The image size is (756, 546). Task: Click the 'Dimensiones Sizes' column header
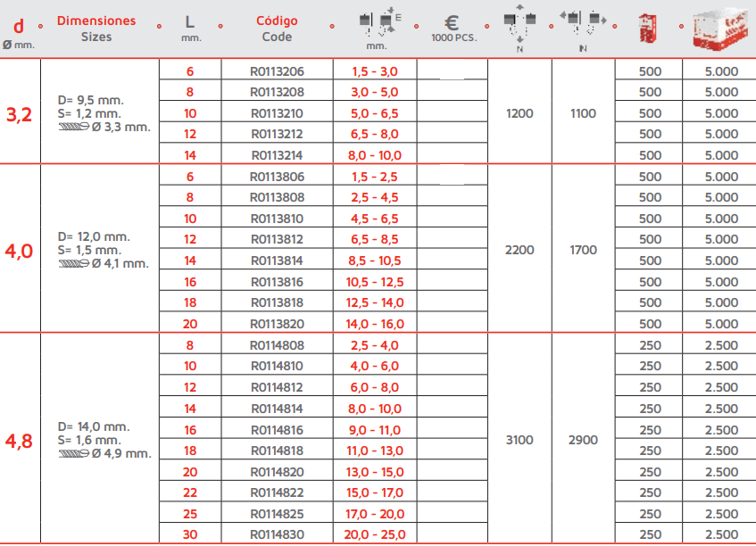tap(96, 29)
